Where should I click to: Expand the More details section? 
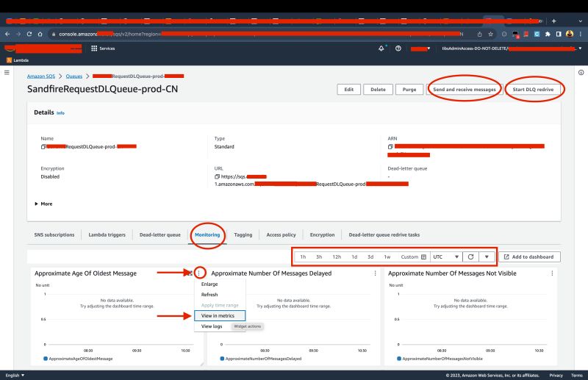[43, 204]
